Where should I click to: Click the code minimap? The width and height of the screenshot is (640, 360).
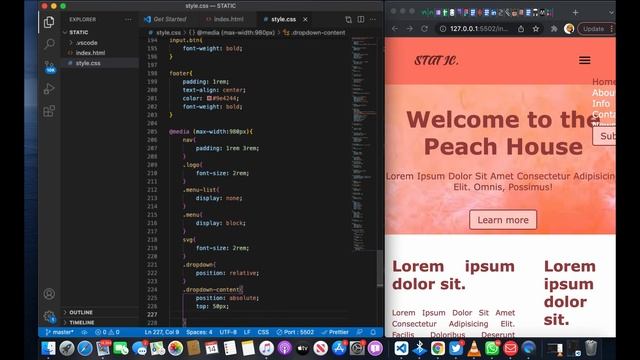pyautogui.click(x=363, y=143)
